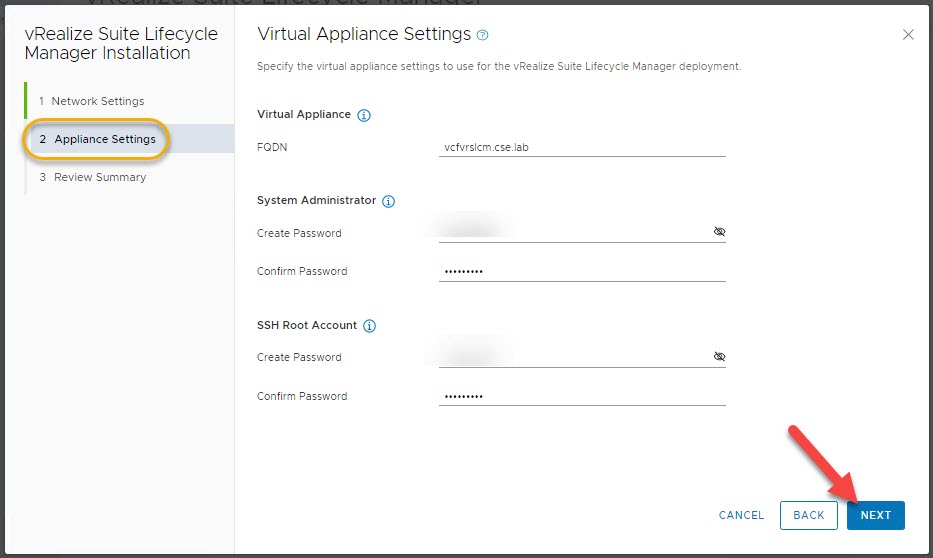The height and width of the screenshot is (558, 933).
Task: Close the installation dialog with the X
Action: 908,35
